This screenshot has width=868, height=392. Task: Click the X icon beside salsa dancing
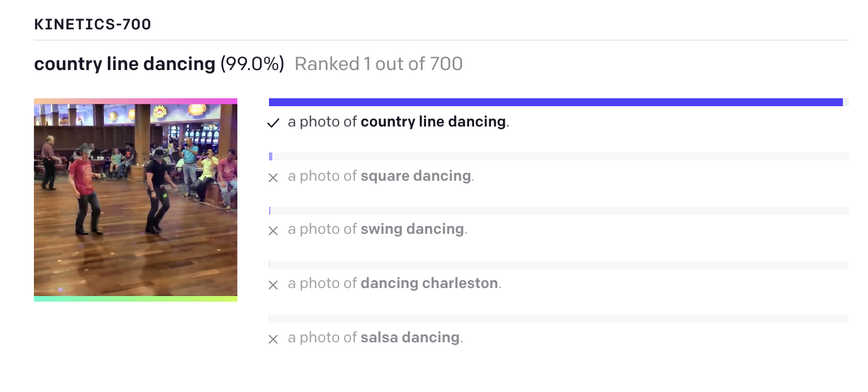274,339
